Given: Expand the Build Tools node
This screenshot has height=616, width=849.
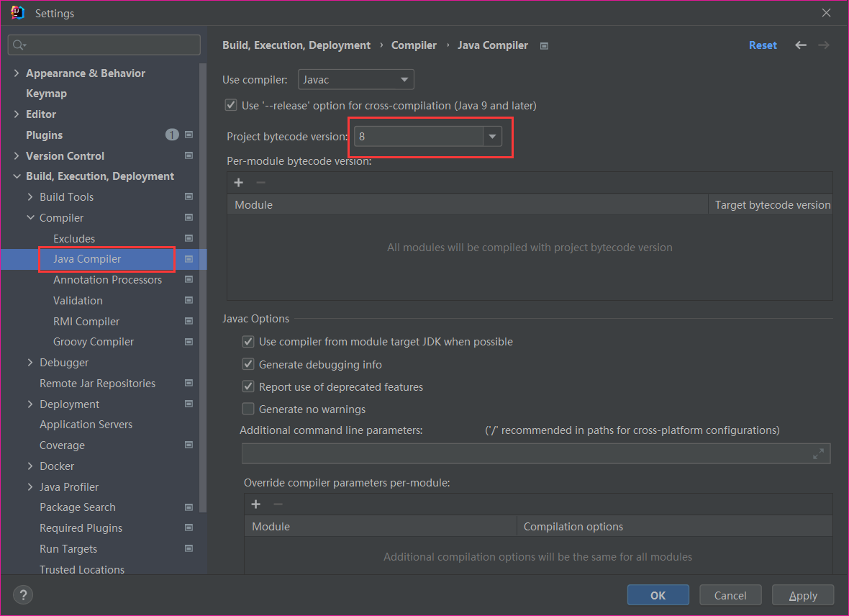Looking at the screenshot, I should tap(30, 196).
